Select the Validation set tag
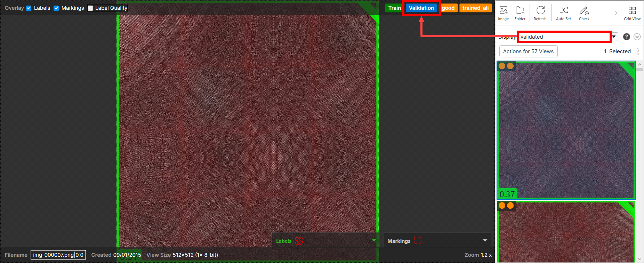The width and height of the screenshot is (644, 263). (421, 8)
